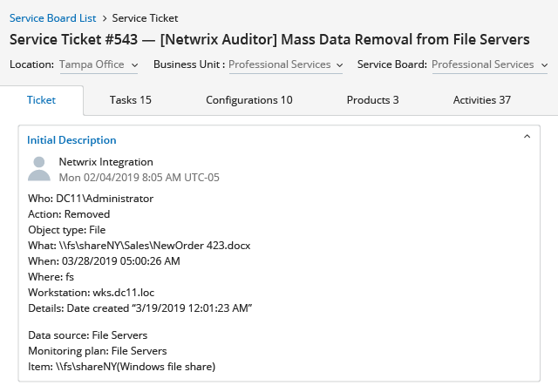This screenshot has width=558, height=392.
Task: Click the What line with NewOrder 423.docx path
Action: coord(139,246)
